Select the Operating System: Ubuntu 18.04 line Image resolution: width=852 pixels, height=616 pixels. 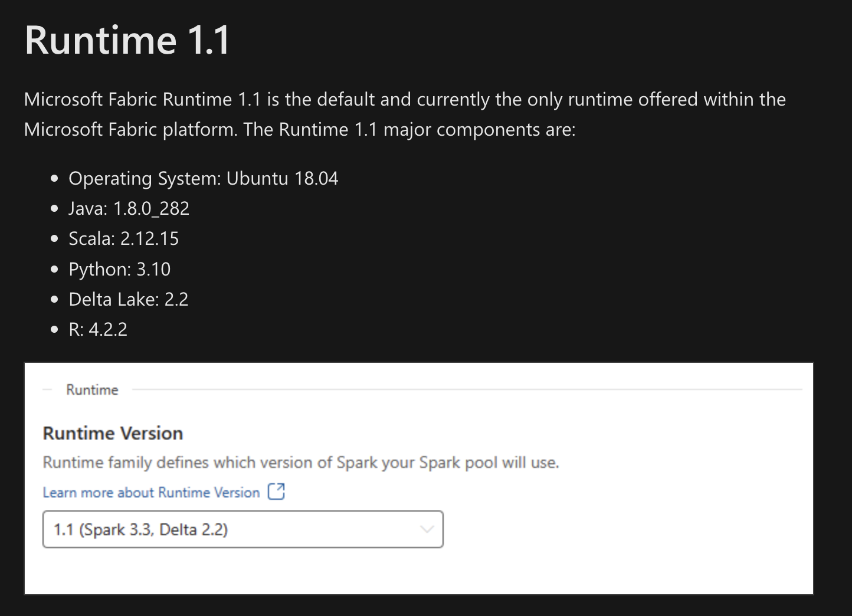203,178
